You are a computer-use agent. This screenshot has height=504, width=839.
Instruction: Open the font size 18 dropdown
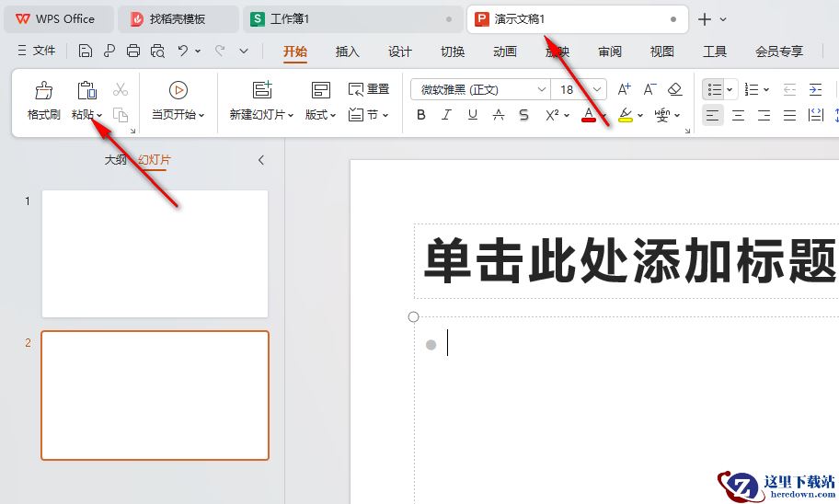click(x=597, y=89)
